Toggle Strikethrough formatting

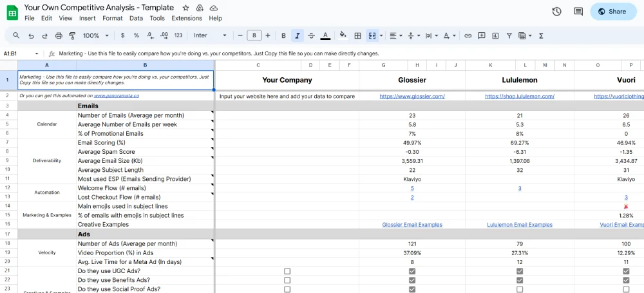311,36
